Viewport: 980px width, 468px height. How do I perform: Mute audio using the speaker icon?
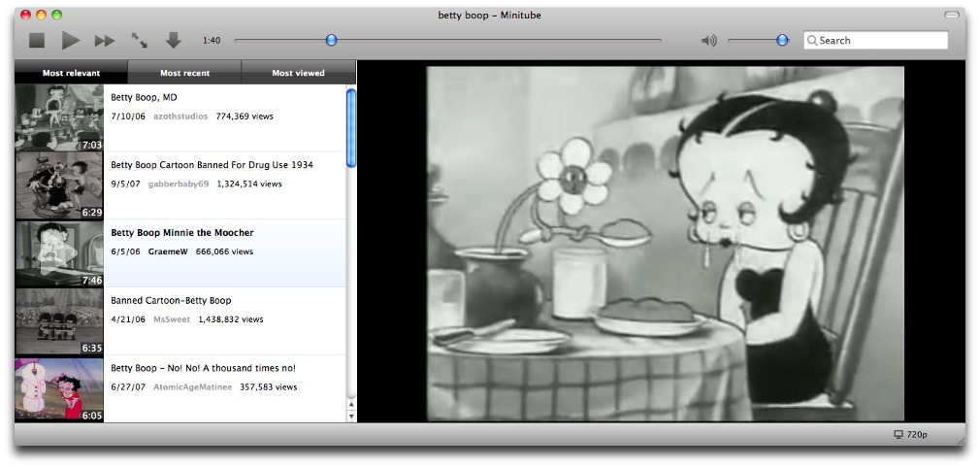point(709,41)
